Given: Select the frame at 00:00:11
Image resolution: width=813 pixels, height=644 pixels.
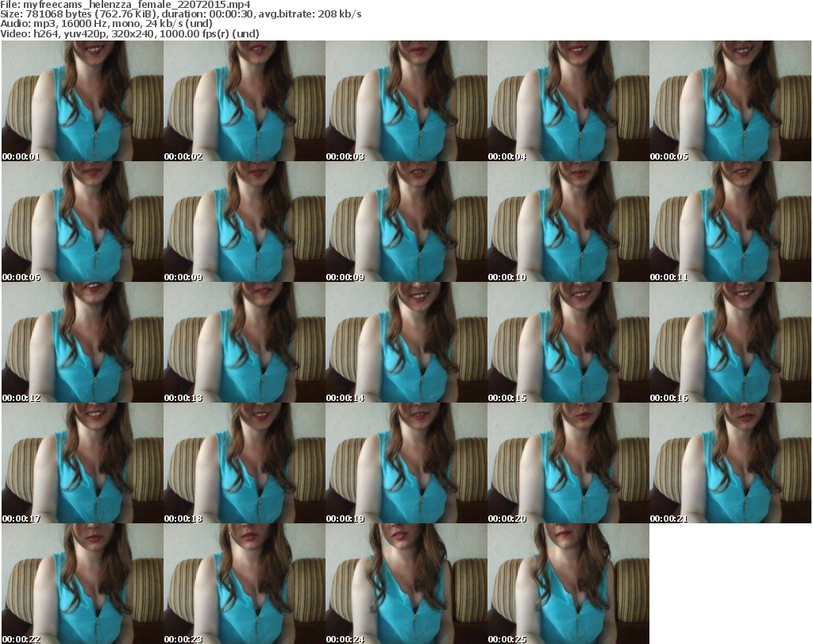Looking at the screenshot, I should tap(730, 222).
